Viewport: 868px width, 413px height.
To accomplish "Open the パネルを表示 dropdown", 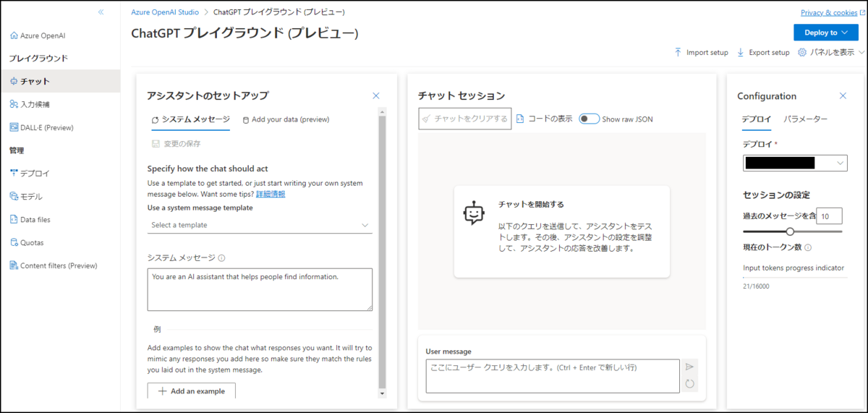I will click(x=831, y=53).
